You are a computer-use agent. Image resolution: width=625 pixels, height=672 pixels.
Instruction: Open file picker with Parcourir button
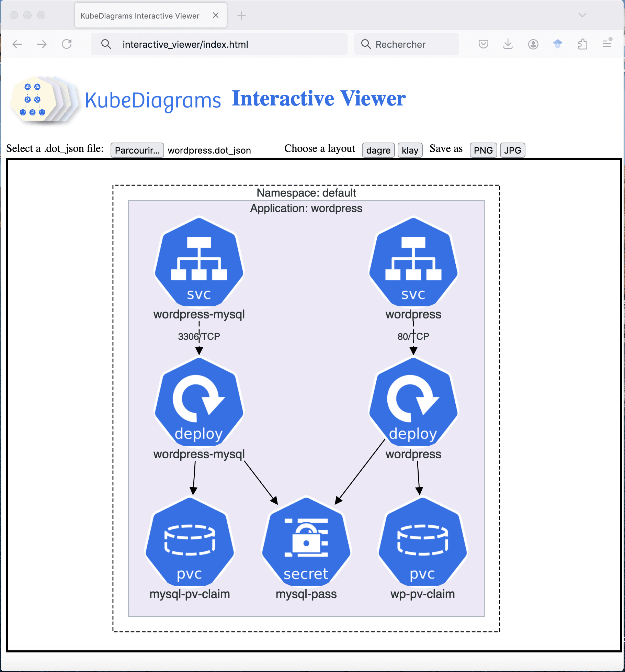(x=137, y=150)
